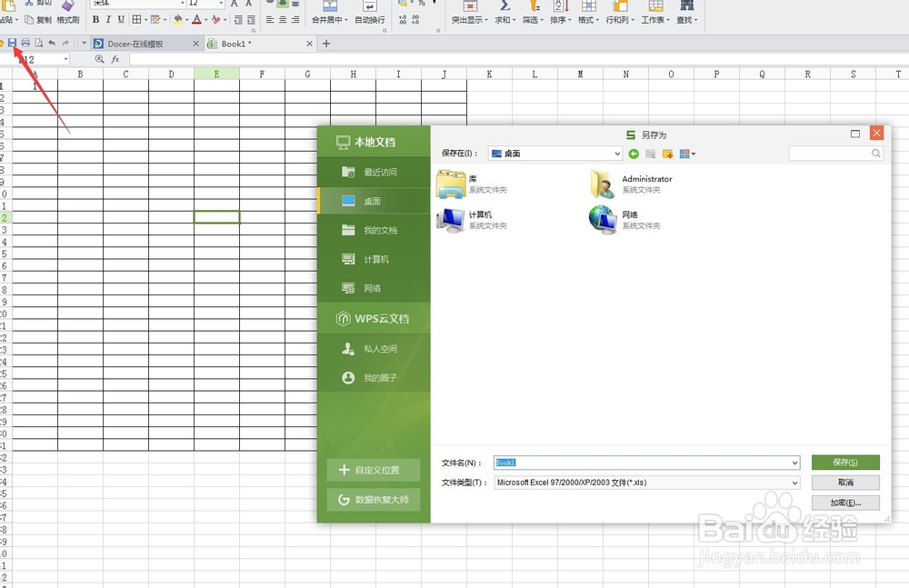Toggle underline formatting
This screenshot has height=588, width=909.
tap(120, 20)
